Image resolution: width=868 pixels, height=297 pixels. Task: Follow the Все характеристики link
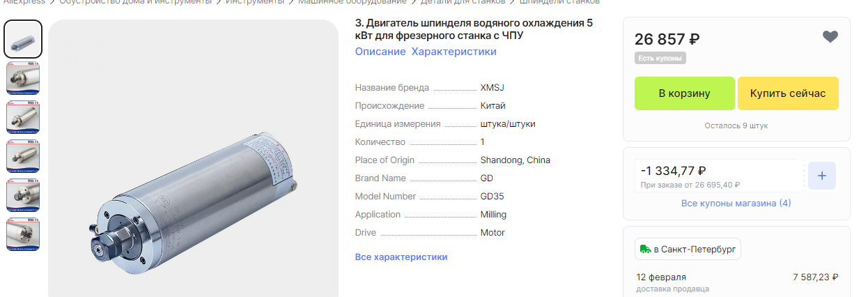tap(401, 257)
